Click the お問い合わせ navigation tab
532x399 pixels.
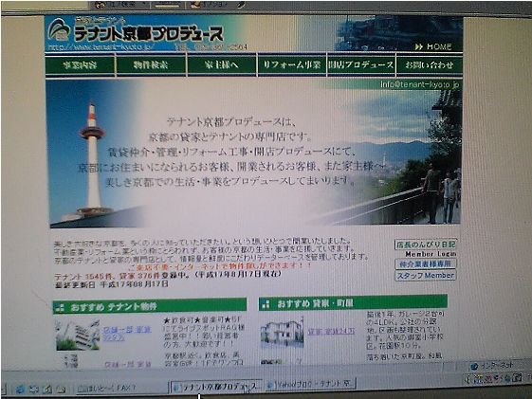click(430, 64)
